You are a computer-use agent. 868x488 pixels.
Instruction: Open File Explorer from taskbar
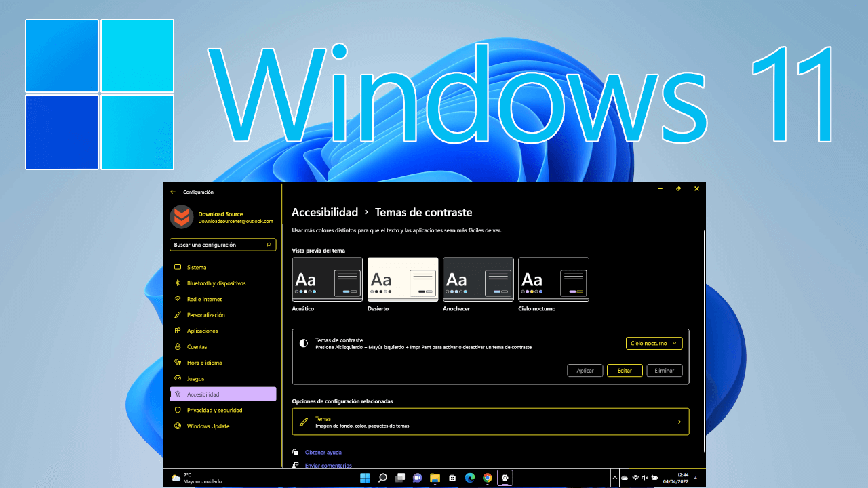click(x=435, y=478)
